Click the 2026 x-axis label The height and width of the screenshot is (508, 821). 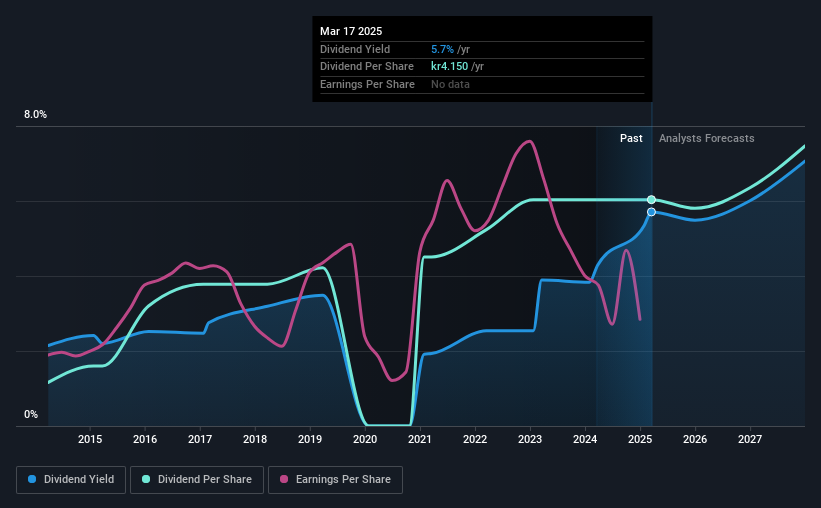point(695,439)
